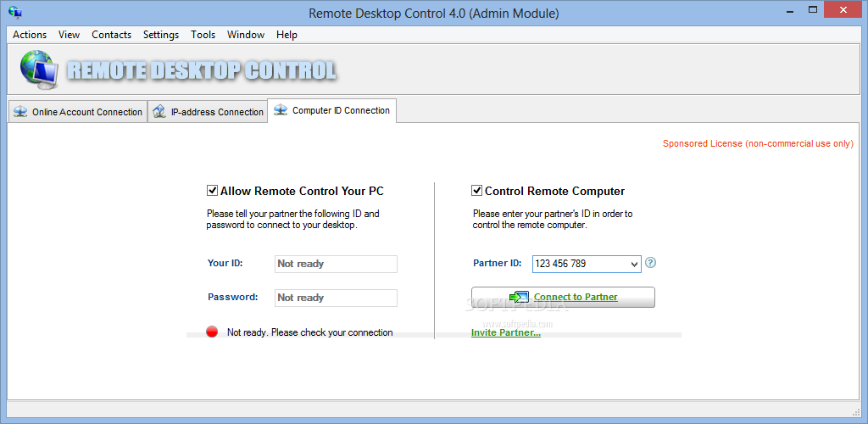Viewport: 868px width, 424px height.
Task: Click the 'Partner ID:' label
Action: point(497,263)
